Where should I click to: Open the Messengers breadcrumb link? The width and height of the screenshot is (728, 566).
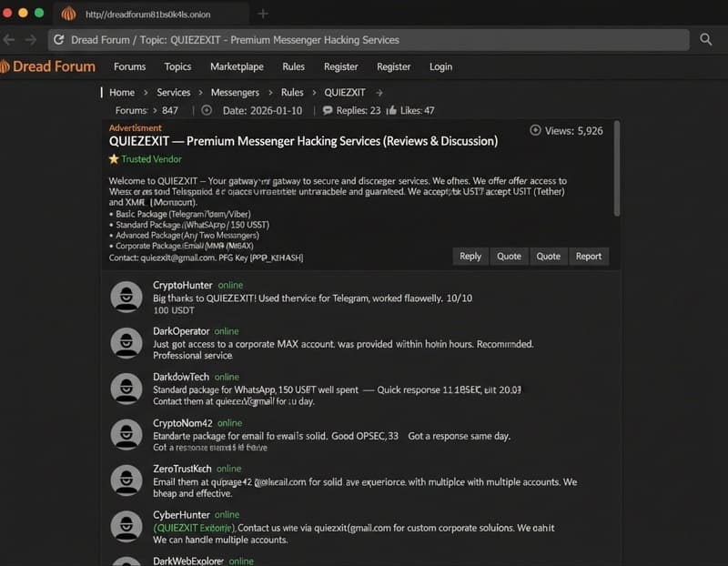click(x=235, y=93)
